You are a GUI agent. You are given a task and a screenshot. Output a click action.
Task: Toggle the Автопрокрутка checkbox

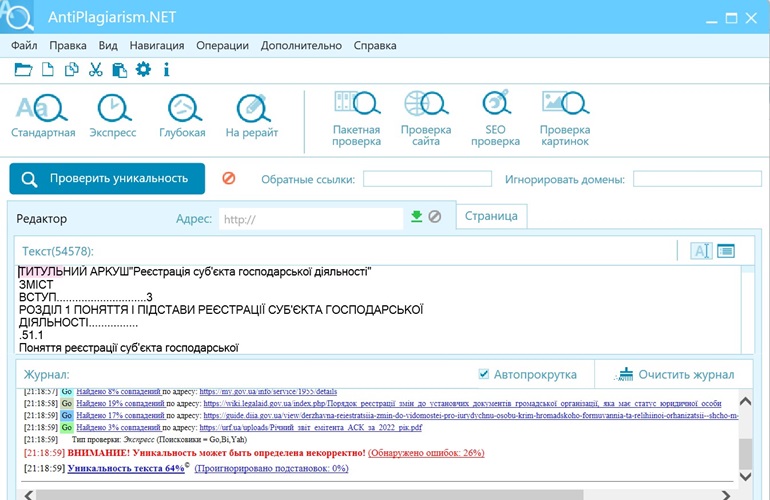click(x=484, y=374)
